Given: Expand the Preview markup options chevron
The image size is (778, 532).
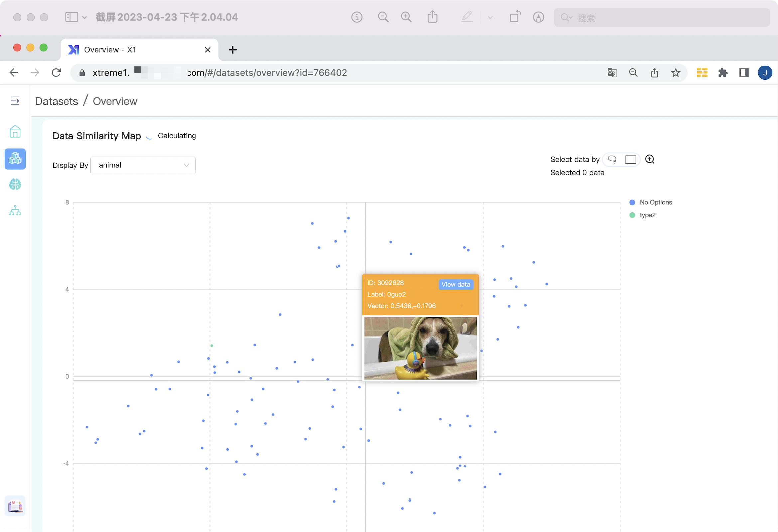Looking at the screenshot, I should pyautogui.click(x=490, y=17).
